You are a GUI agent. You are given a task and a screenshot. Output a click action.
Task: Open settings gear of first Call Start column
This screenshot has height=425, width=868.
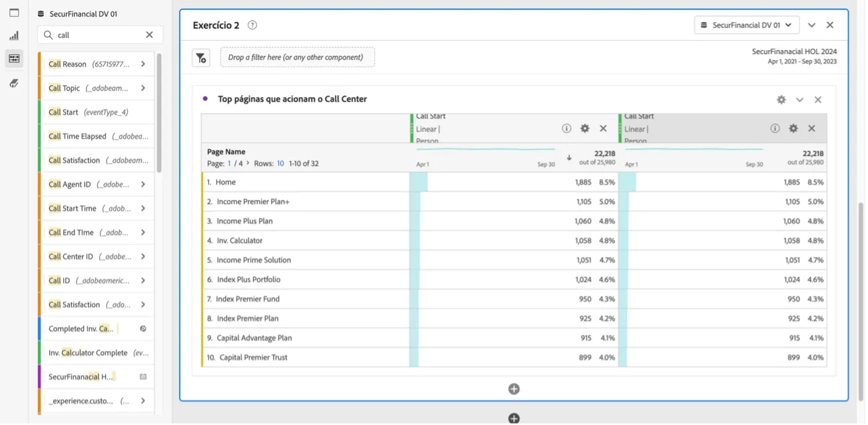point(584,129)
